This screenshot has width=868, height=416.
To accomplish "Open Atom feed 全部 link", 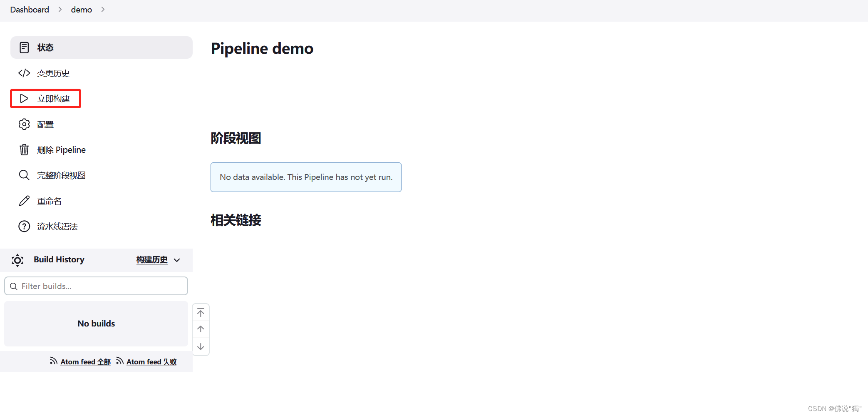I will [x=86, y=362].
